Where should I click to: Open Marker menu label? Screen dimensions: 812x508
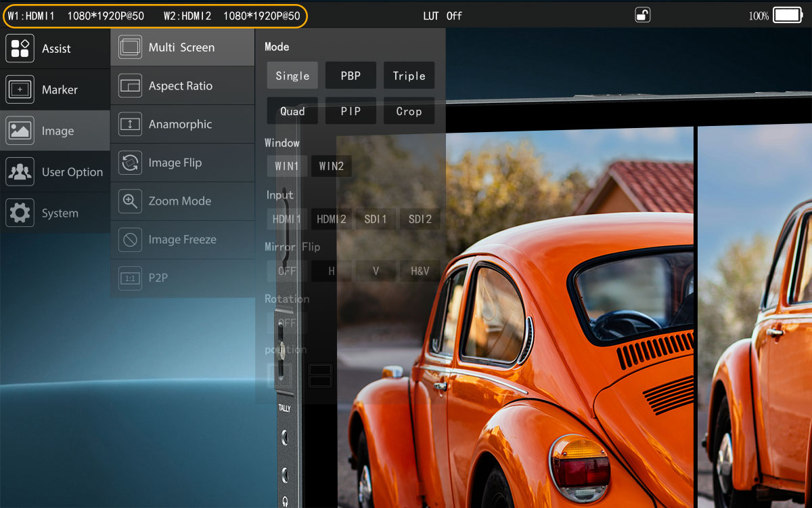(x=60, y=89)
